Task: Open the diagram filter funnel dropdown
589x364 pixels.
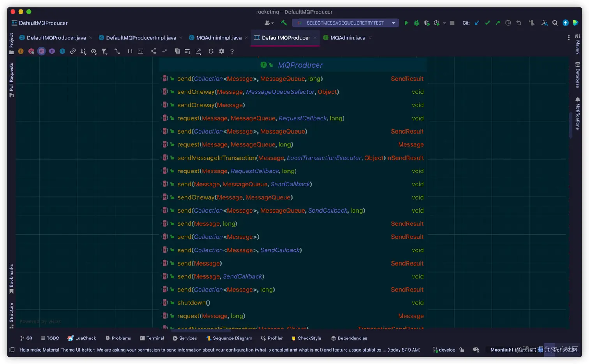Action: click(104, 51)
